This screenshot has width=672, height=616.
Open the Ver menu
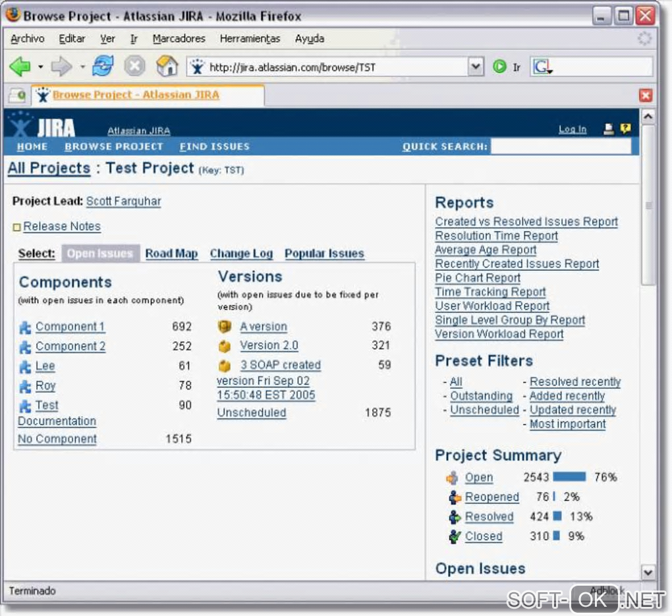click(107, 39)
